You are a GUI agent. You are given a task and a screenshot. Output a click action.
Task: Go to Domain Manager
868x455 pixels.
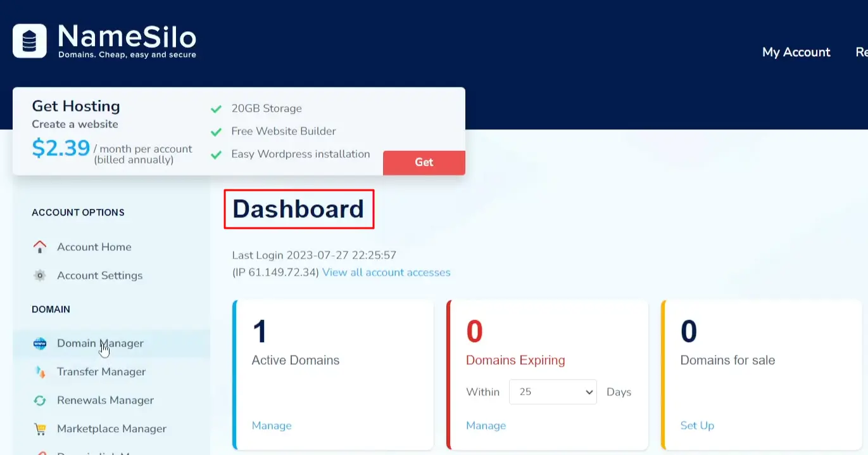click(101, 343)
